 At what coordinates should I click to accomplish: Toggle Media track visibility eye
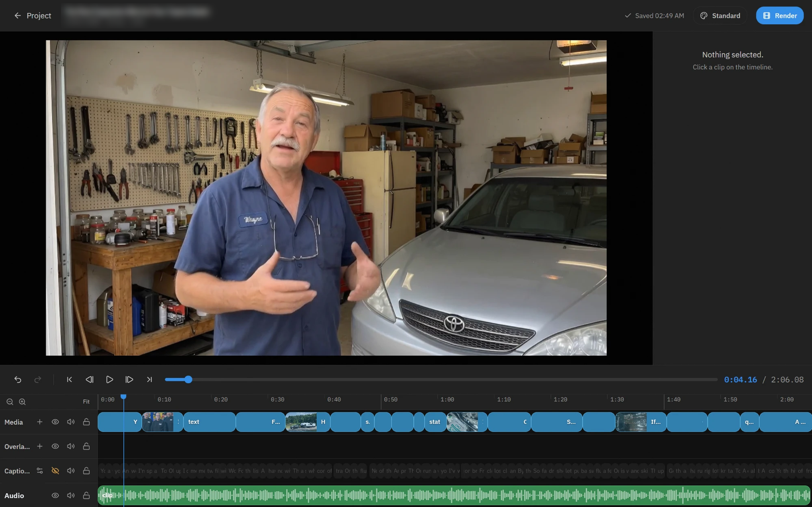55,422
